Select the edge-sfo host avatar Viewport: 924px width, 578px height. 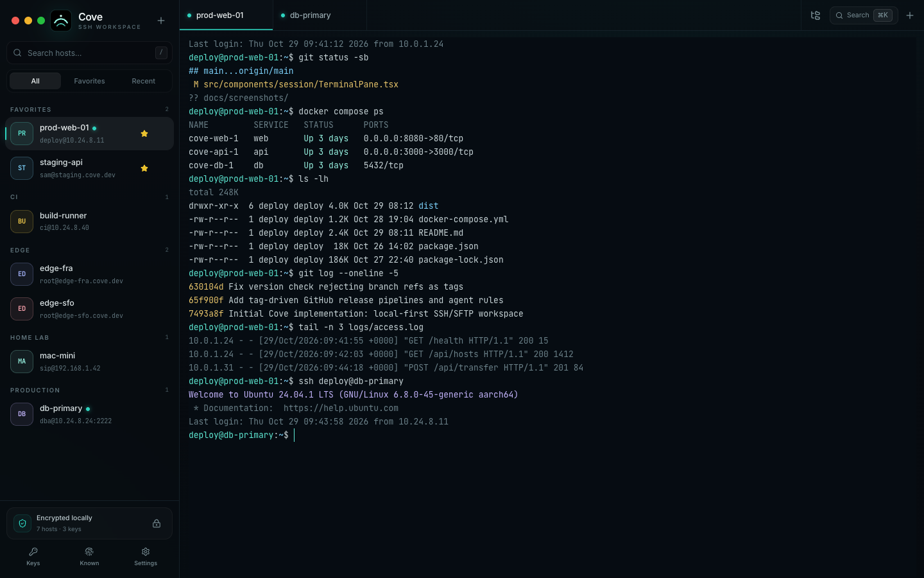pos(22,309)
